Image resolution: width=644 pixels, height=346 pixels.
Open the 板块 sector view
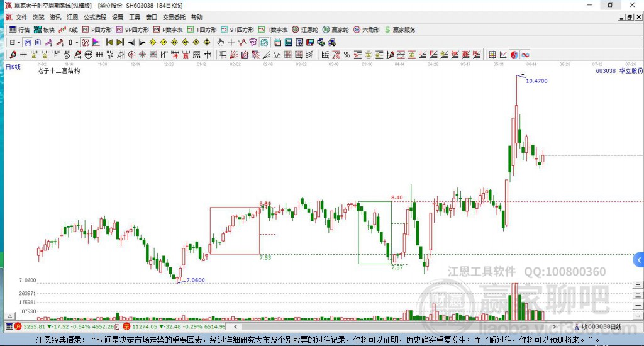44,30
